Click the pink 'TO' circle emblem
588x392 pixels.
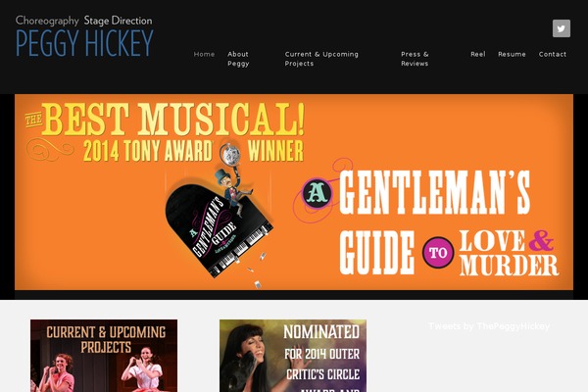click(x=438, y=252)
